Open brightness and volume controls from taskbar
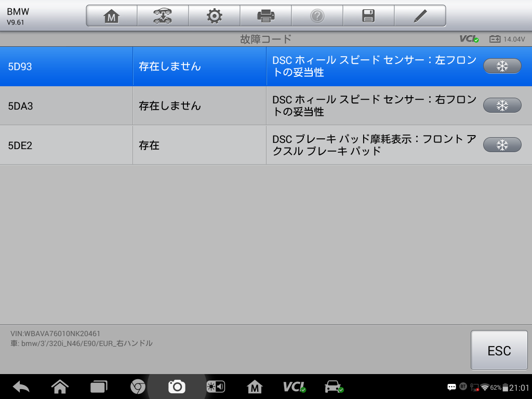Screen dimensions: 532x399 216,387
